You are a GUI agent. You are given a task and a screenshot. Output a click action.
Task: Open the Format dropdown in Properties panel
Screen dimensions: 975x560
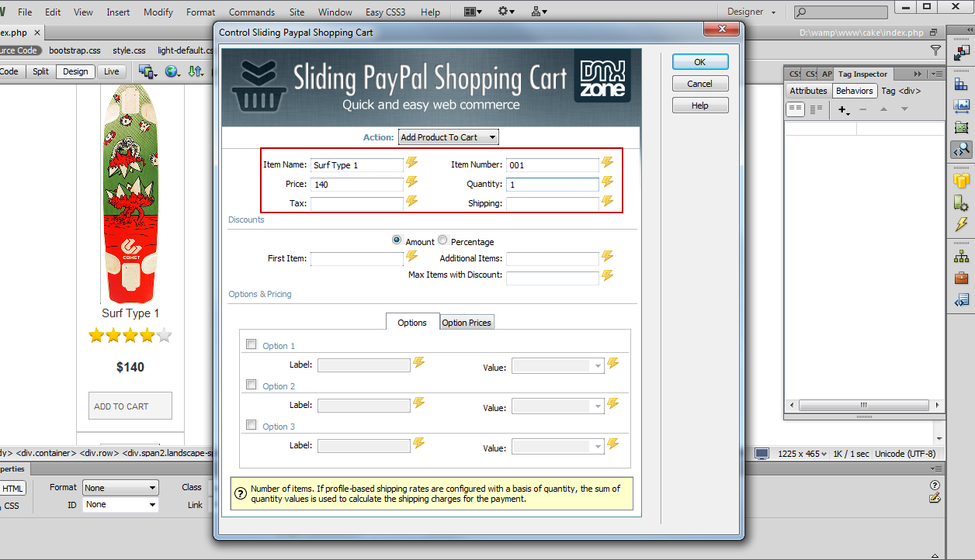click(x=120, y=488)
